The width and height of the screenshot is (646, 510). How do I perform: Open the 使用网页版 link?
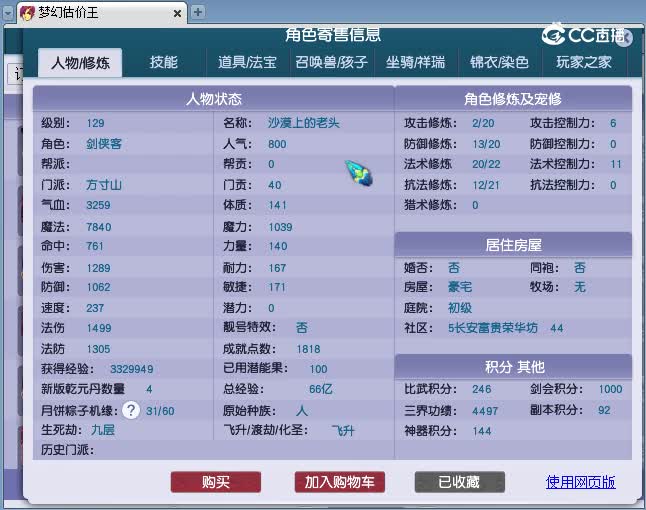(x=580, y=482)
